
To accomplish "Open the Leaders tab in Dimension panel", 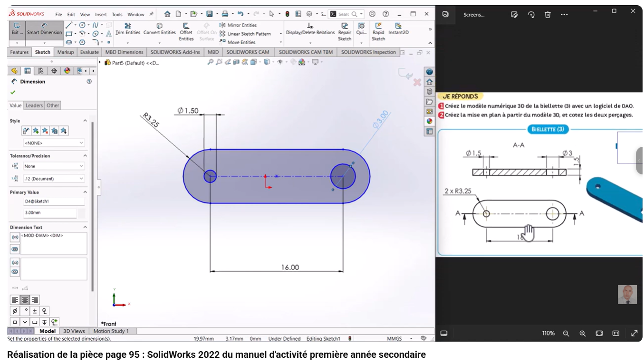I will click(34, 105).
